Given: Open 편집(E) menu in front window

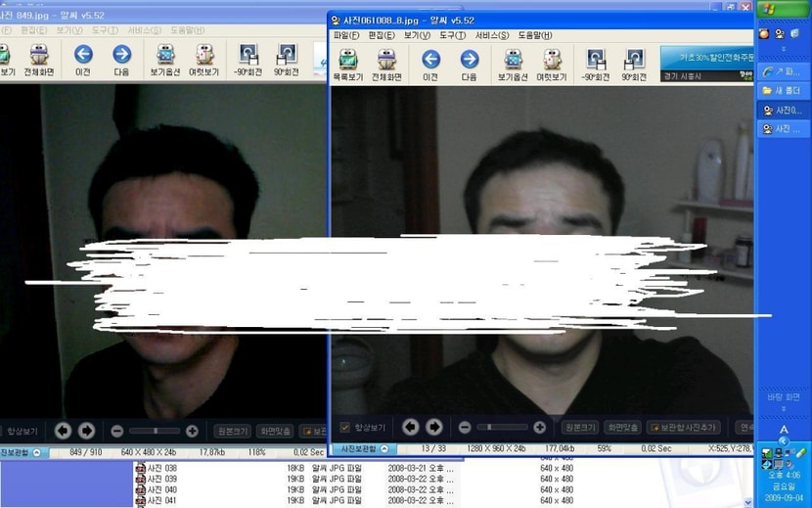Looking at the screenshot, I should 382,35.
